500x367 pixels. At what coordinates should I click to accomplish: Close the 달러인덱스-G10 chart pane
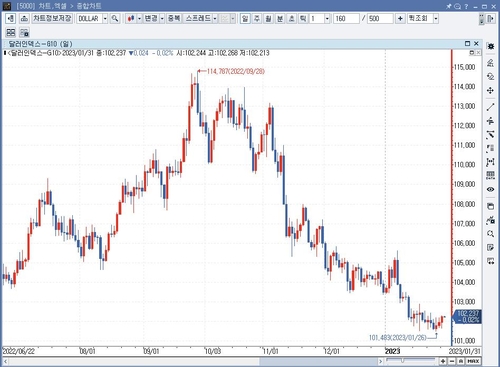[x=476, y=44]
